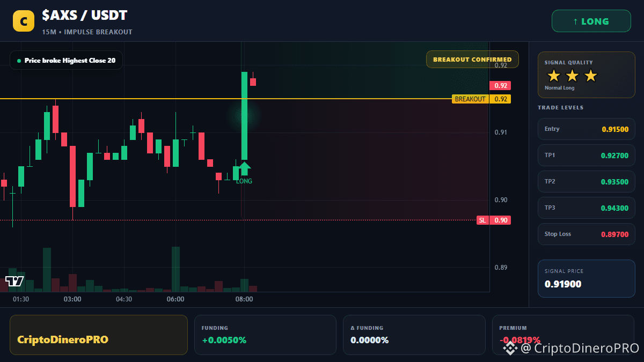Screen dimensions: 644x362
Task: Click the CriptoDineroPRO brand card
Action: tap(99, 335)
